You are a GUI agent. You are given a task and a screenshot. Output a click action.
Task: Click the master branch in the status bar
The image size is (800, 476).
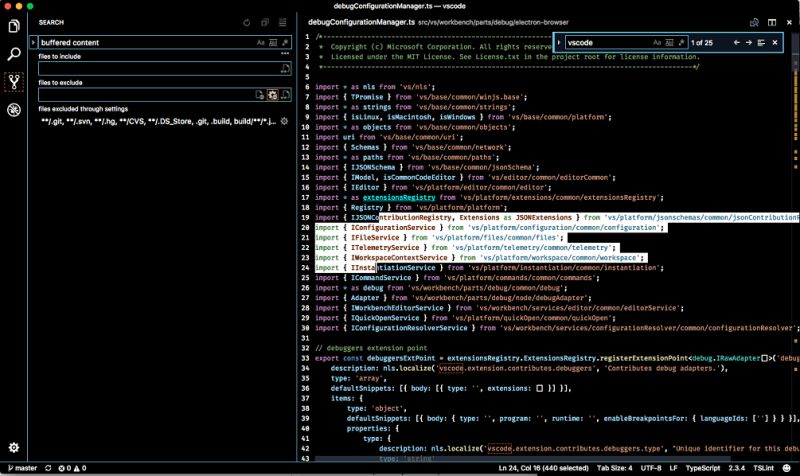coord(22,468)
